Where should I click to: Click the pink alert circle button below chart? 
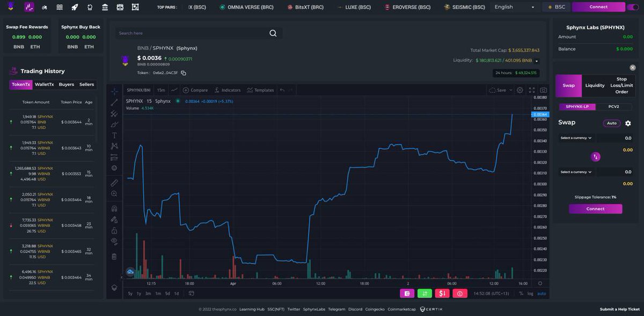coord(460,293)
